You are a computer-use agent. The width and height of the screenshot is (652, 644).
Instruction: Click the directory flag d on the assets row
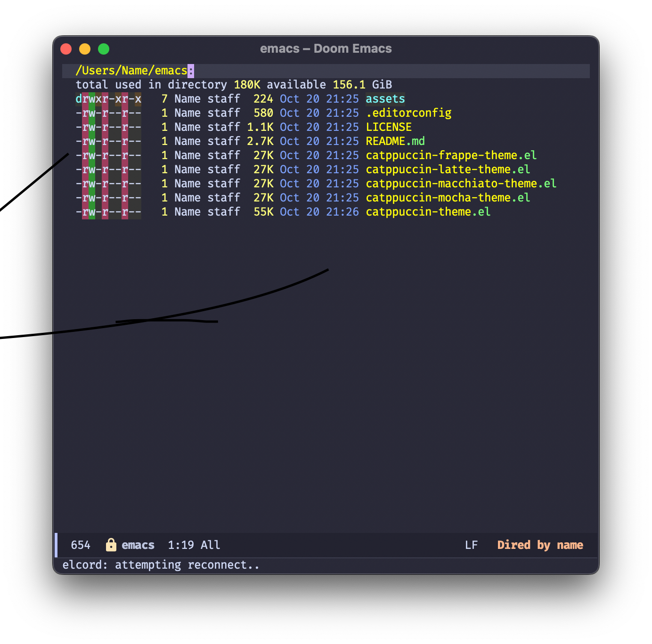pos(79,99)
